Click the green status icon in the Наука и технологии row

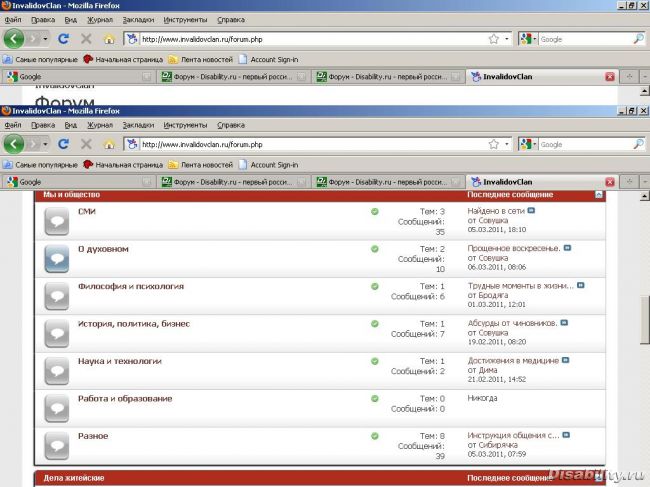374,361
